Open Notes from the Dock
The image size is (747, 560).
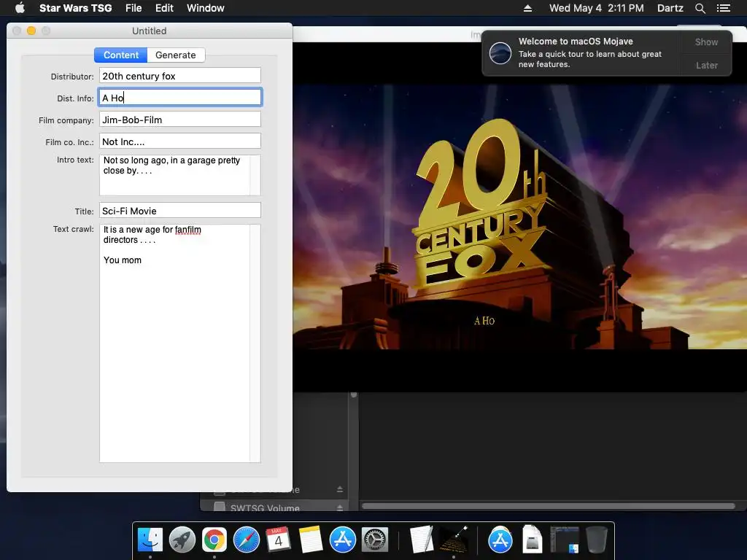click(311, 540)
